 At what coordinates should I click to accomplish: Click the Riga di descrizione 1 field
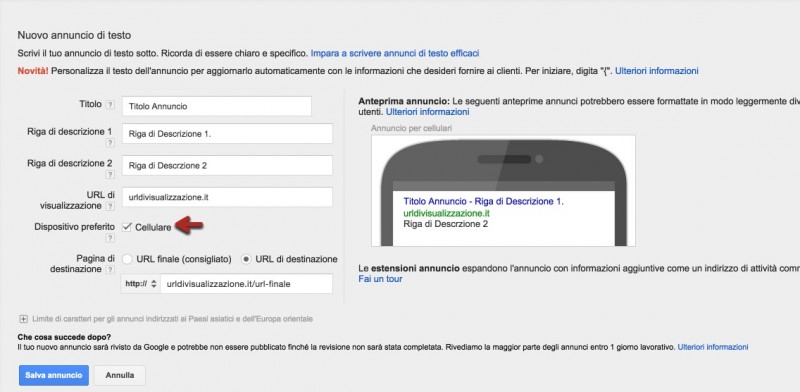(228, 134)
